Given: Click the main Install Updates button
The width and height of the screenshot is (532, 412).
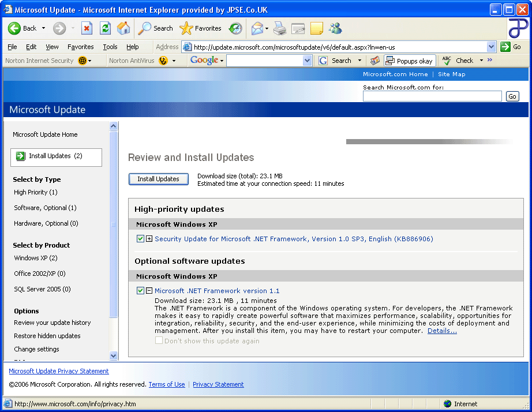Looking at the screenshot, I should 159,179.
